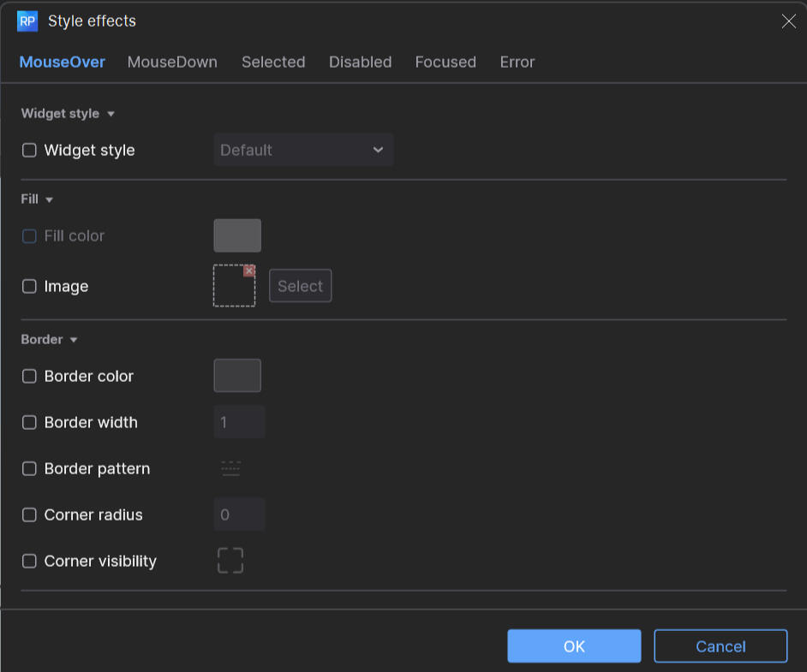807x672 pixels.
Task: Switch to the MouseDown tab
Action: [x=172, y=62]
